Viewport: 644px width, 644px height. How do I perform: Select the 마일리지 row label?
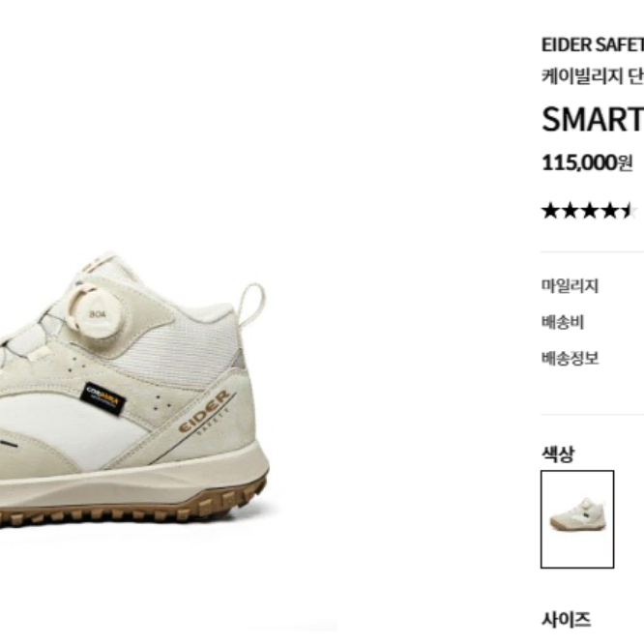click(x=570, y=286)
